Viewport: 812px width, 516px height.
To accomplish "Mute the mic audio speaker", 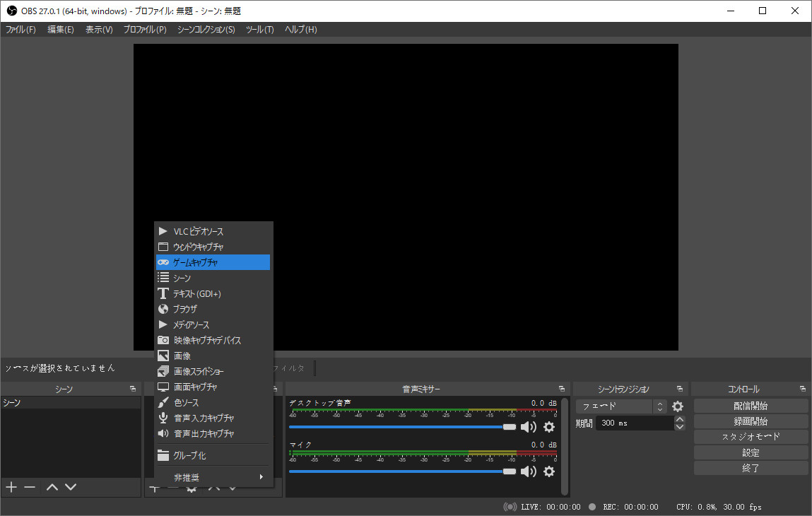I will coord(529,471).
